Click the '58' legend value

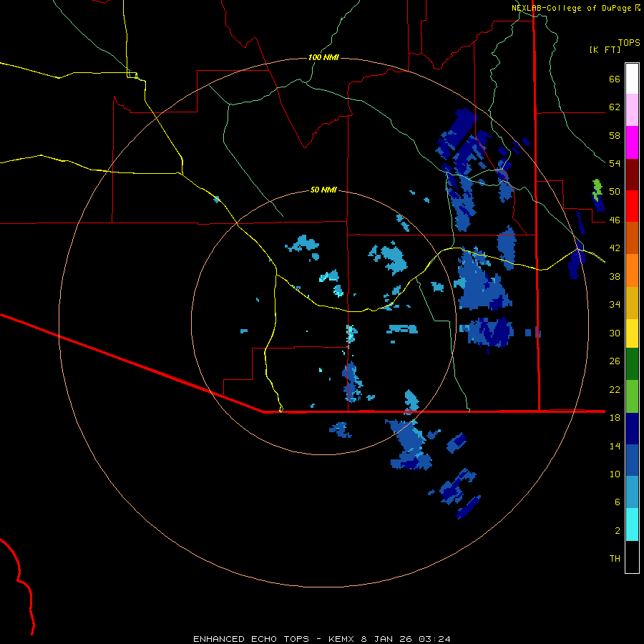coord(615,135)
